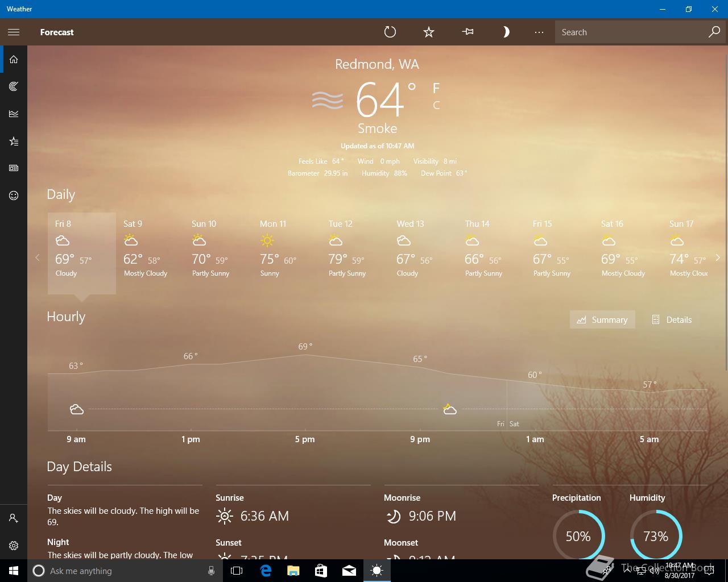Open the Settings gear in sidebar
This screenshot has height=582, width=728.
pos(14,546)
